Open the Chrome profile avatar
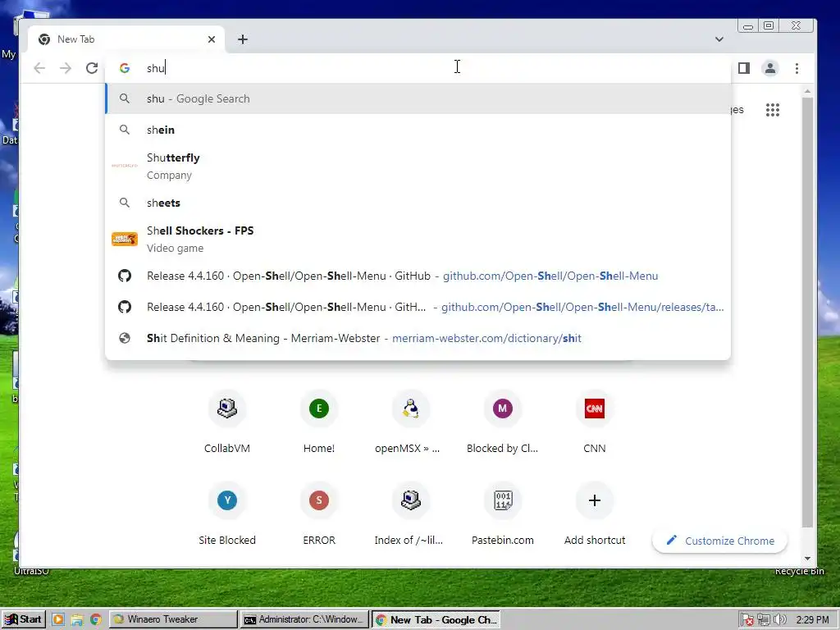This screenshot has width=840, height=630. pos(769,68)
